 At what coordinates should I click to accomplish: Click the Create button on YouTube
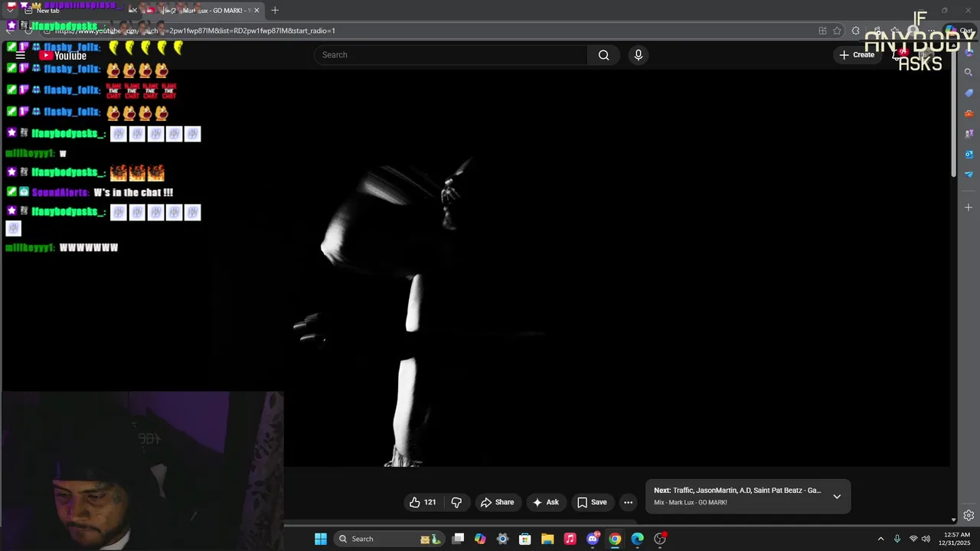point(857,55)
